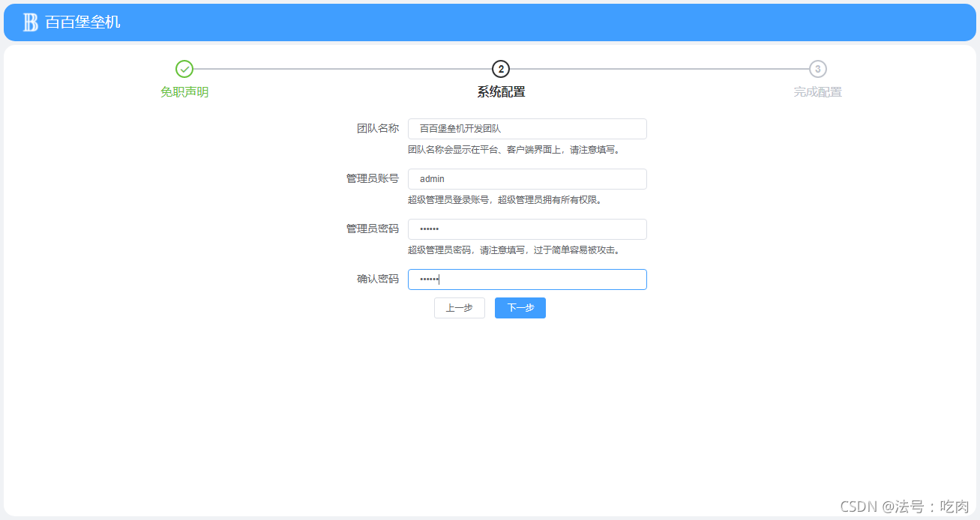This screenshot has height=520, width=980.
Task: Proceed with the 下一步 button
Action: click(520, 308)
